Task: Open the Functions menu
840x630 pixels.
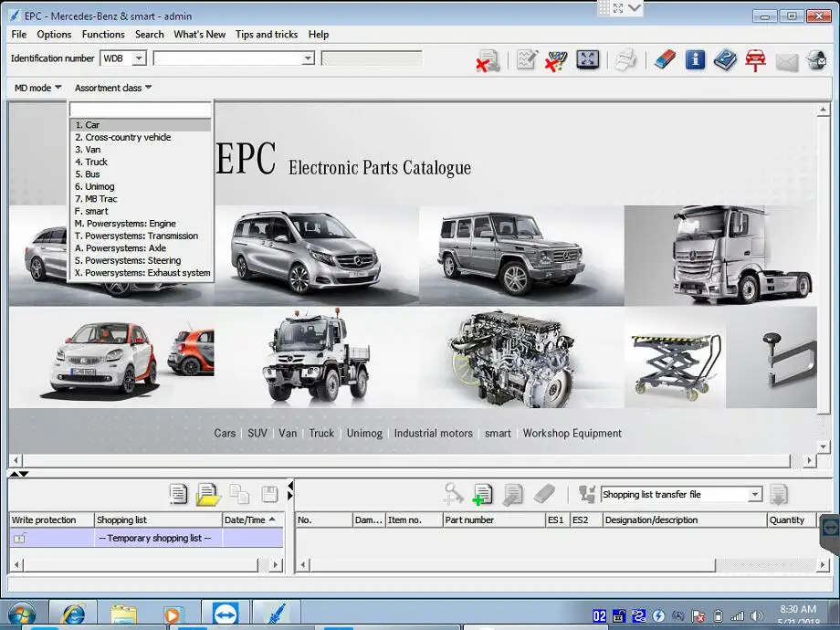Action: point(103,35)
